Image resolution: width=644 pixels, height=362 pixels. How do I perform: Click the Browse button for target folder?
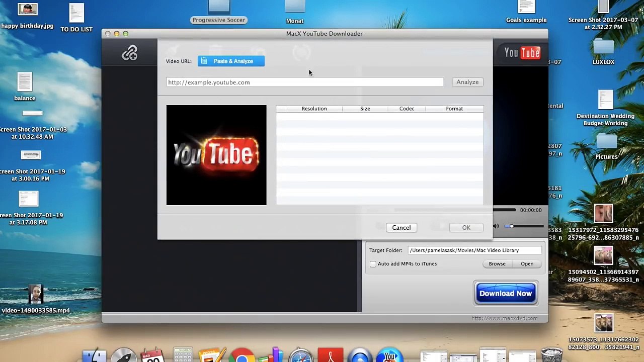497,264
